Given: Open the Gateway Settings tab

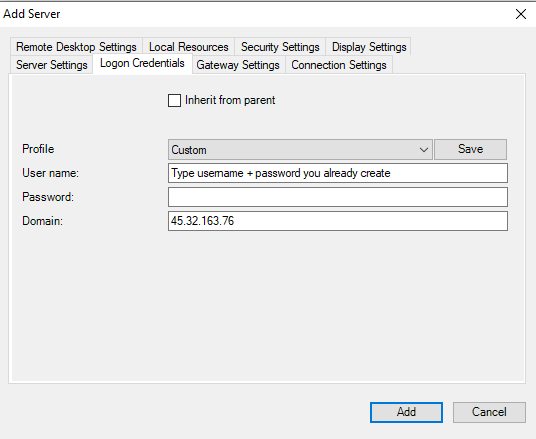Looking at the screenshot, I should point(238,65).
